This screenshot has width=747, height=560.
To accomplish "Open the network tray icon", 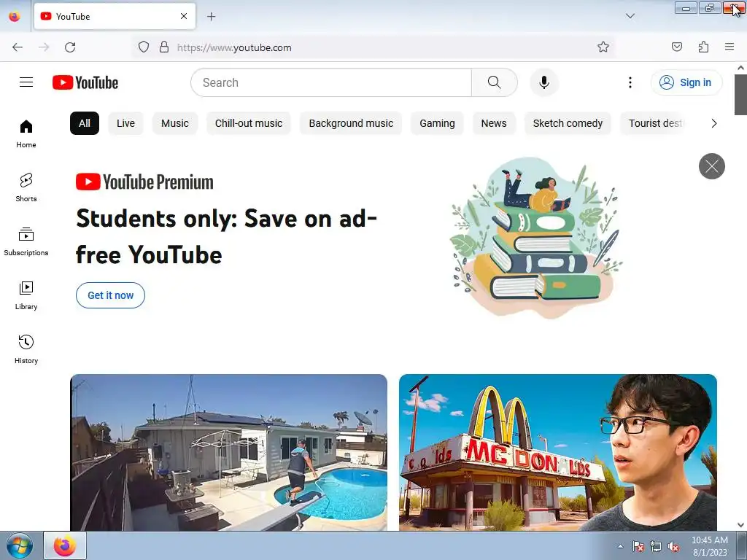I will click(x=656, y=546).
